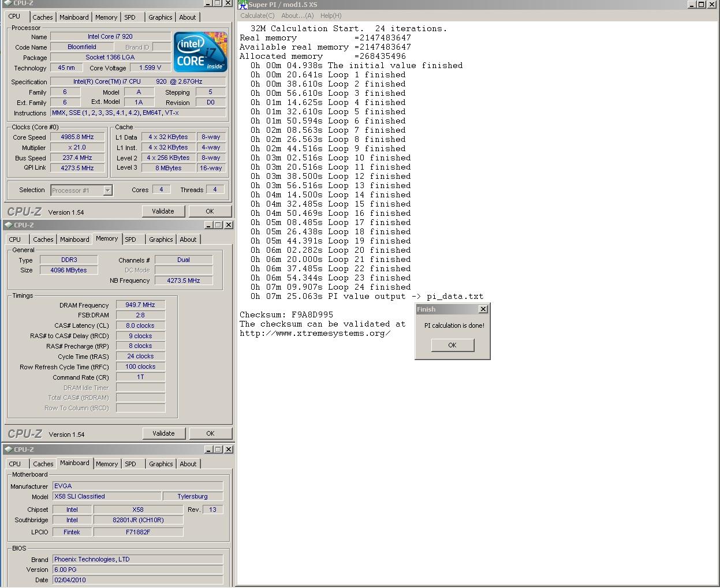Open Calculate menu in Super PI
Screen dimensions: 720x588
pos(258,16)
